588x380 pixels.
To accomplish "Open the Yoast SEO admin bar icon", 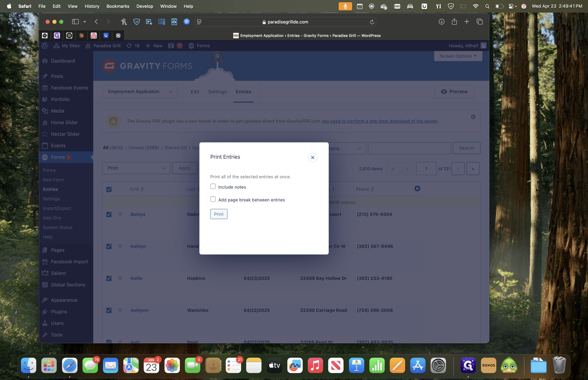I will (x=171, y=46).
